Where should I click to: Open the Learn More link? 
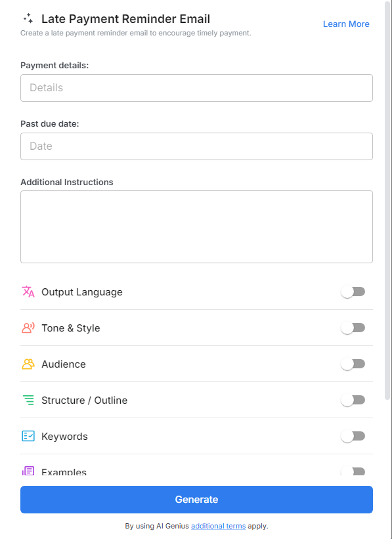pyautogui.click(x=346, y=24)
